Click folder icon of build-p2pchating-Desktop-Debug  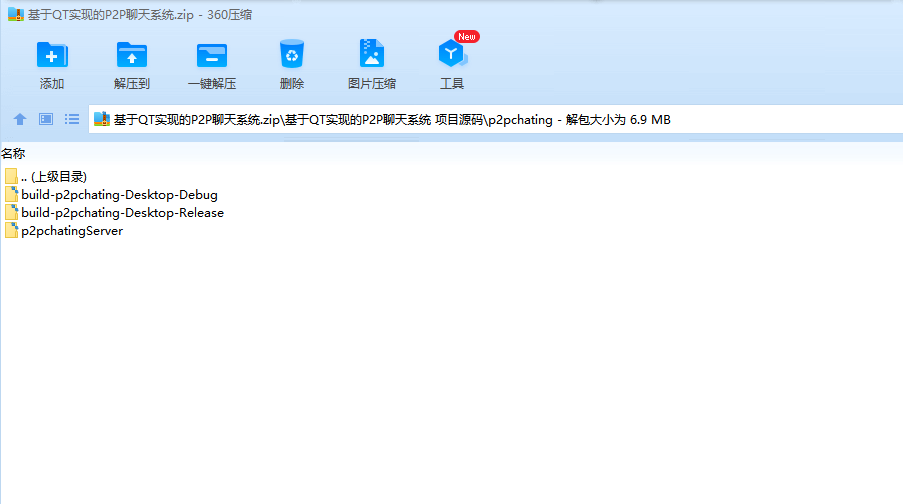12,194
